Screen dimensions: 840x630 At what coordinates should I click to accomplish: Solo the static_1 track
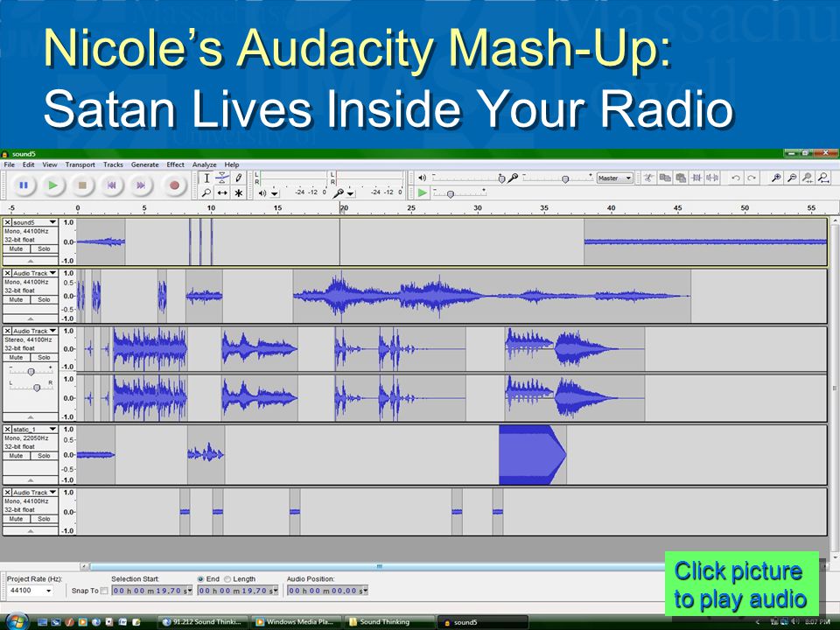[x=44, y=456]
